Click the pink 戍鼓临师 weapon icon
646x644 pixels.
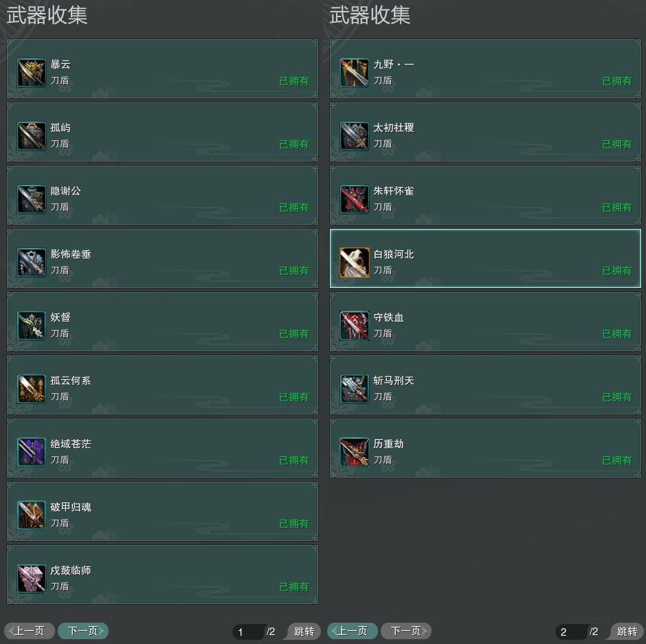point(32,579)
